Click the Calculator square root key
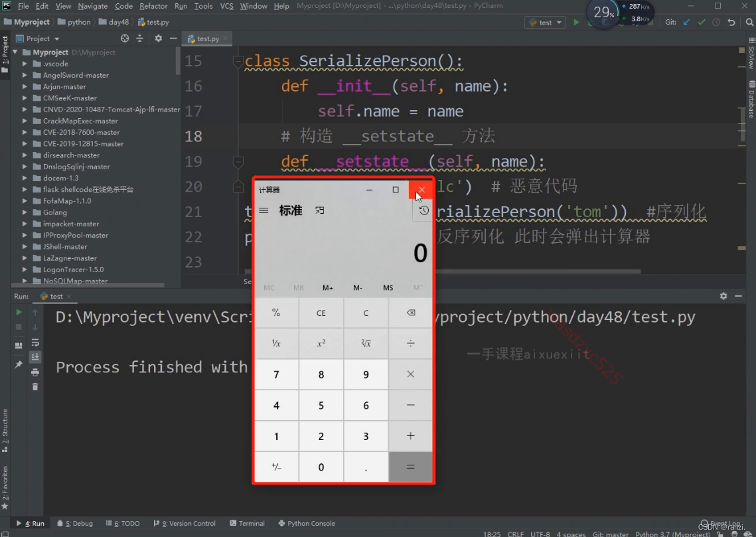 366,343
